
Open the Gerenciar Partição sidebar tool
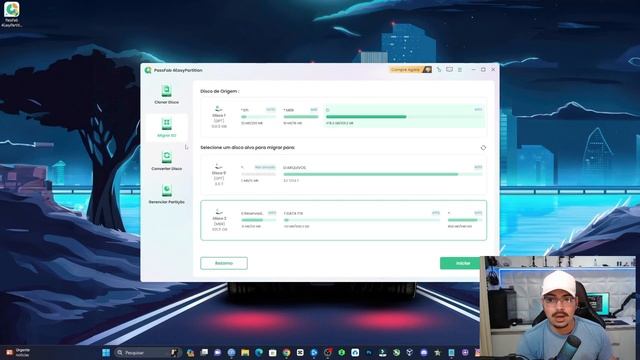tap(167, 194)
